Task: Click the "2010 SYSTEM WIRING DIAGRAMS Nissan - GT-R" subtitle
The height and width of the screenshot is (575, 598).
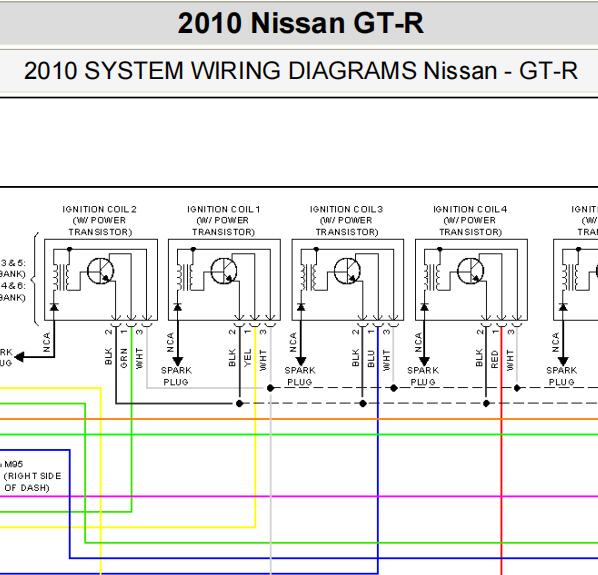Action: (301, 71)
